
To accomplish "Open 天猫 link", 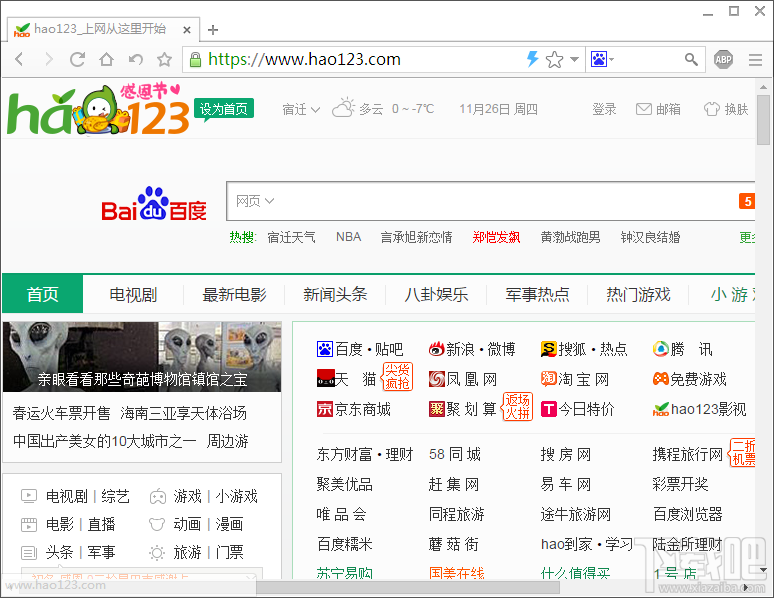I will (x=346, y=379).
